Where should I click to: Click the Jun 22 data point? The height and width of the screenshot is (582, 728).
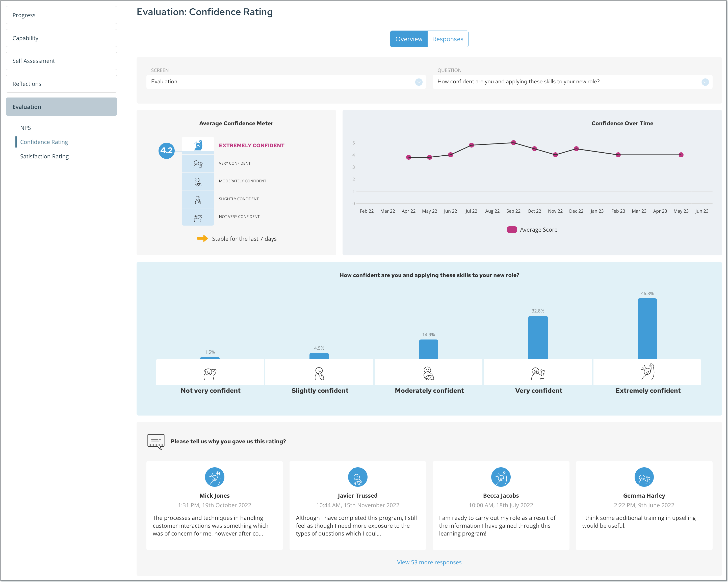(450, 155)
